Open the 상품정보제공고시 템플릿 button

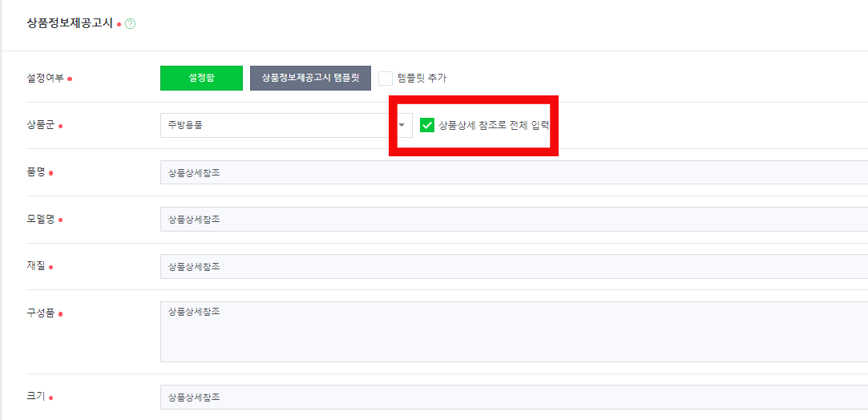pyautogui.click(x=310, y=78)
